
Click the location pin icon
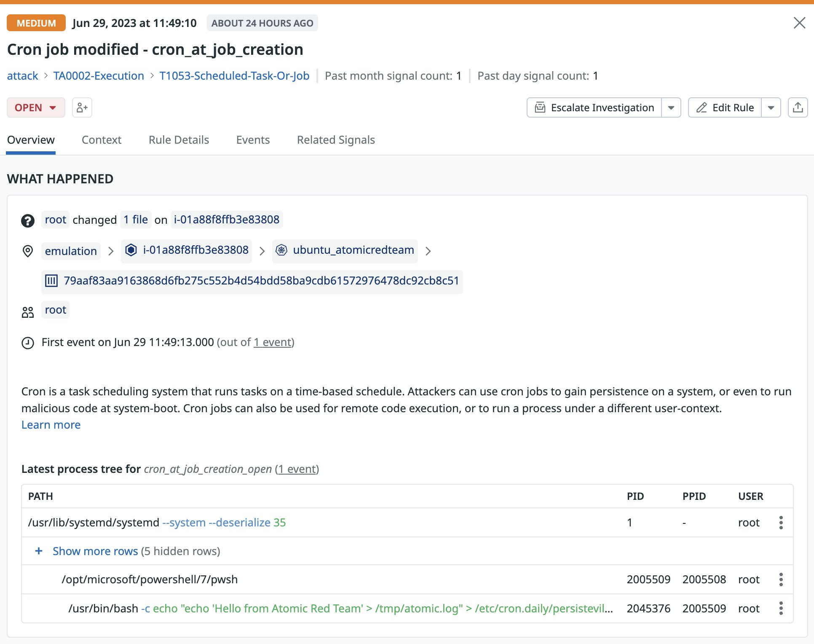[x=28, y=251]
